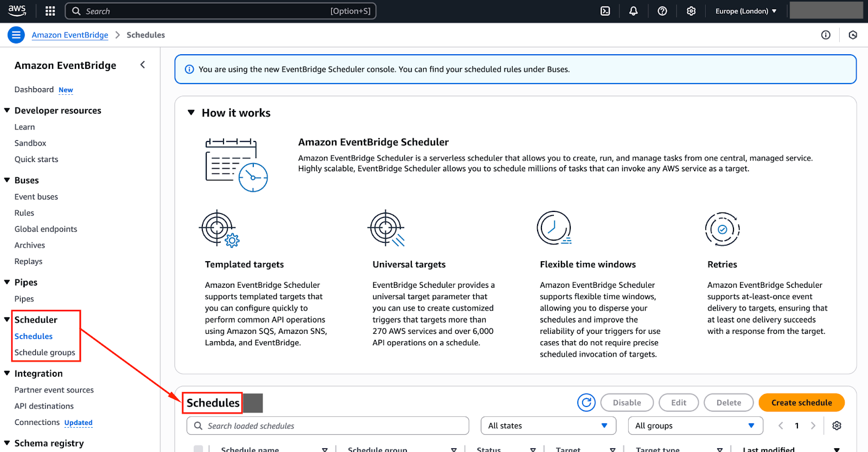
Task: Click the info icon in the blue banner
Action: point(189,69)
